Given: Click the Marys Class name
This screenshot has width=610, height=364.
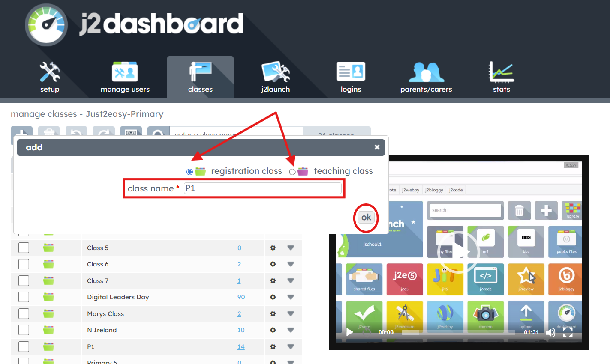Looking at the screenshot, I should (105, 314).
